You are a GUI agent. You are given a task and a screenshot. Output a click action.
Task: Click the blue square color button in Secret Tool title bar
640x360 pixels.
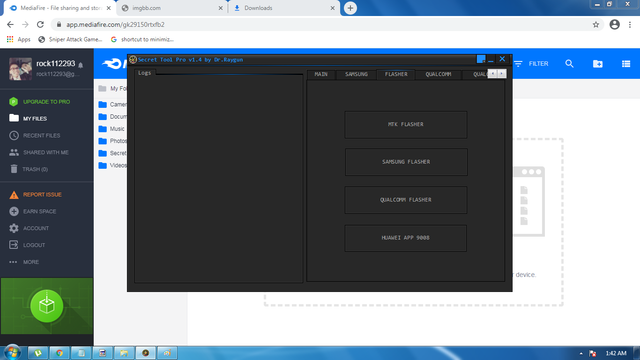(x=481, y=59)
